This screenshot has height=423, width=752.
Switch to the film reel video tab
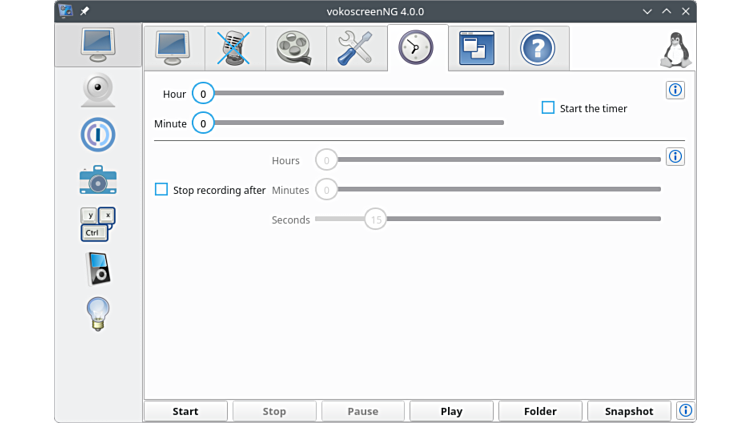(295, 48)
